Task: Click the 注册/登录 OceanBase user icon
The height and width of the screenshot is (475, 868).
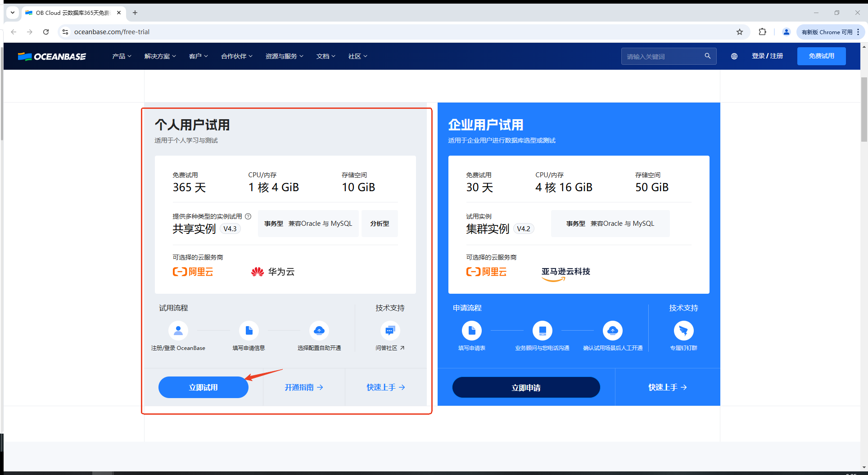Action: pos(178,331)
